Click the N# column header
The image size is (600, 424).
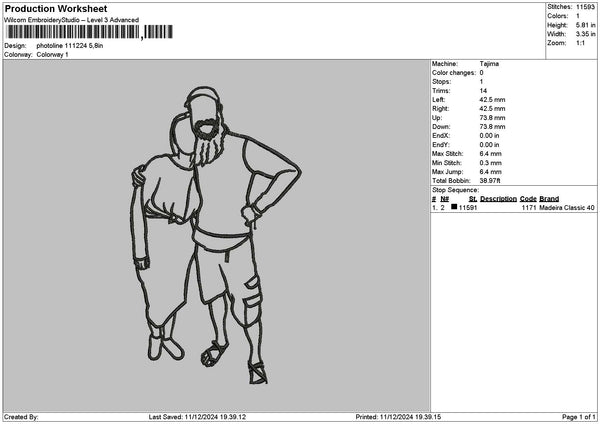(444, 199)
